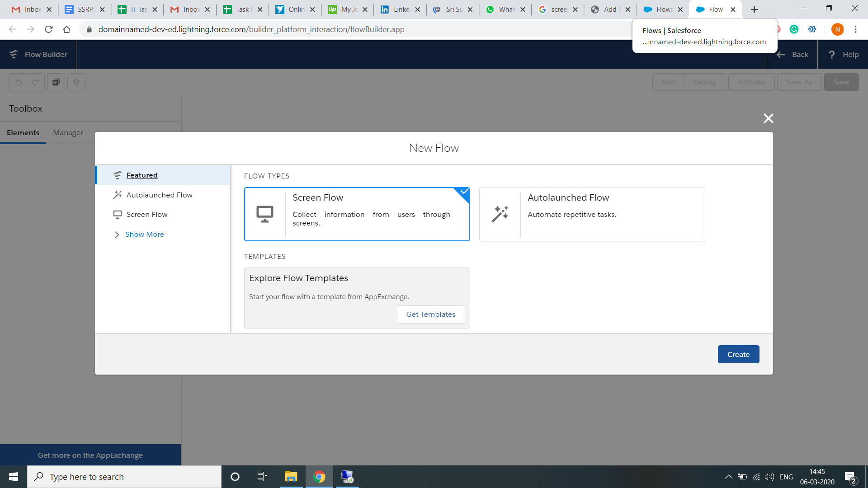Click the Screen Flow monitor icon
The height and width of the screenshot is (488, 868).
point(264,213)
